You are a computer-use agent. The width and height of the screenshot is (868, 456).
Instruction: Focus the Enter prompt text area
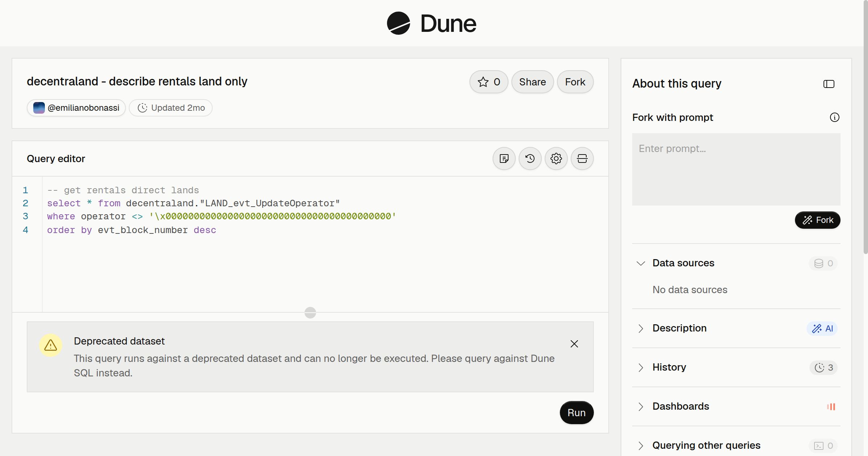coord(736,169)
